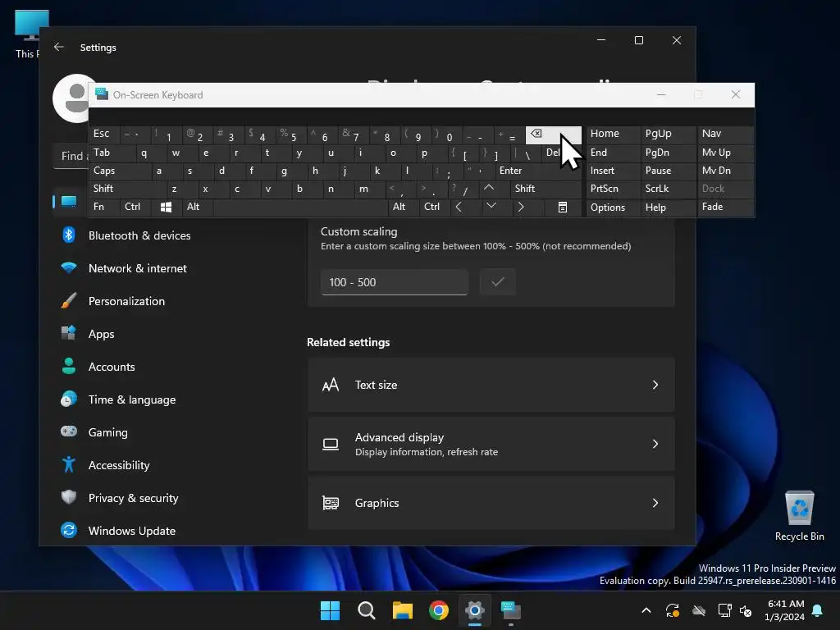Expand the Text size setting
Image resolution: width=840 pixels, height=630 pixels.
point(491,386)
